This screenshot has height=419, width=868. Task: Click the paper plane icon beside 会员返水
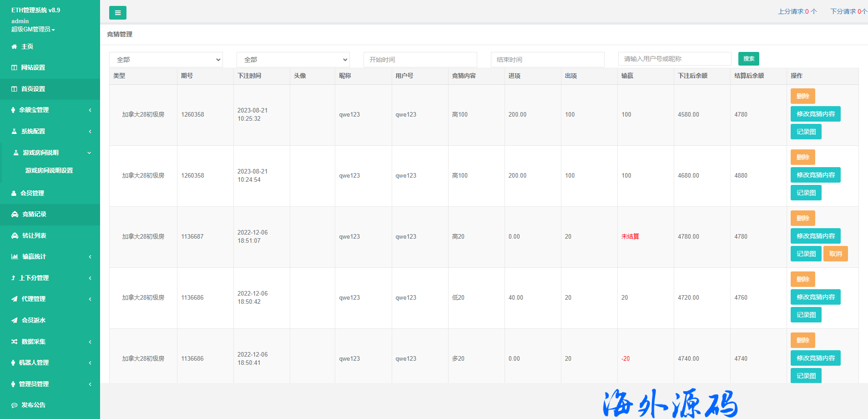15,320
